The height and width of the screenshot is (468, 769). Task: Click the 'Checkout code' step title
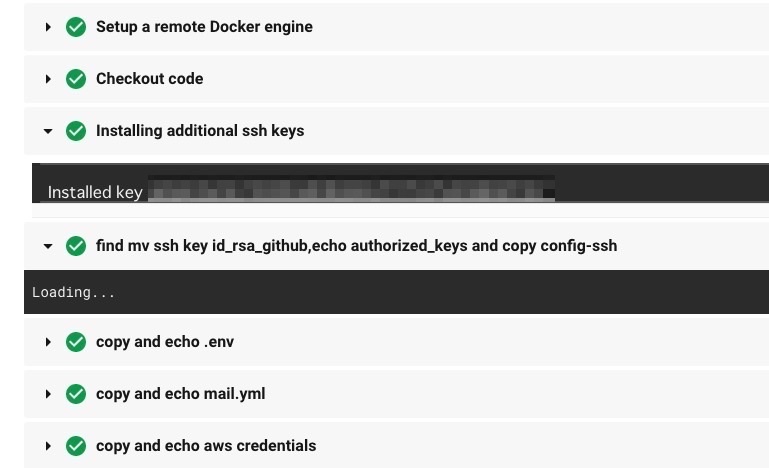pyautogui.click(x=149, y=79)
